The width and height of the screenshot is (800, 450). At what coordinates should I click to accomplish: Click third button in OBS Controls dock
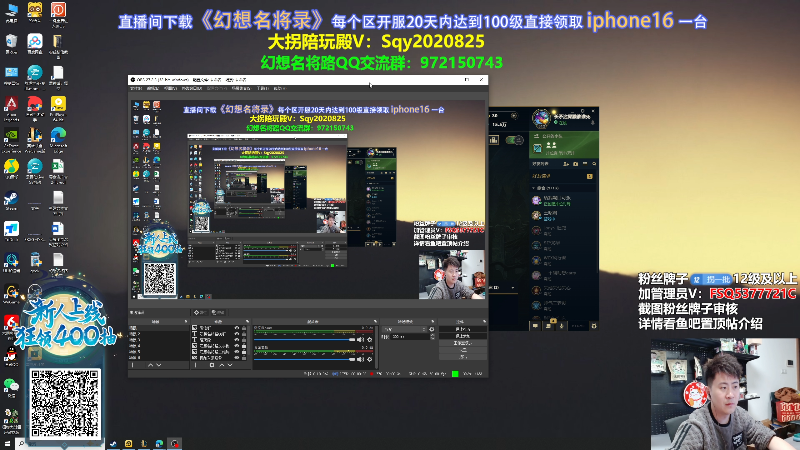coord(463,343)
